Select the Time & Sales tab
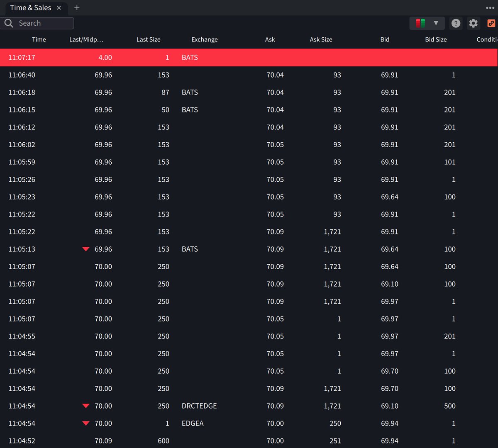 point(30,8)
